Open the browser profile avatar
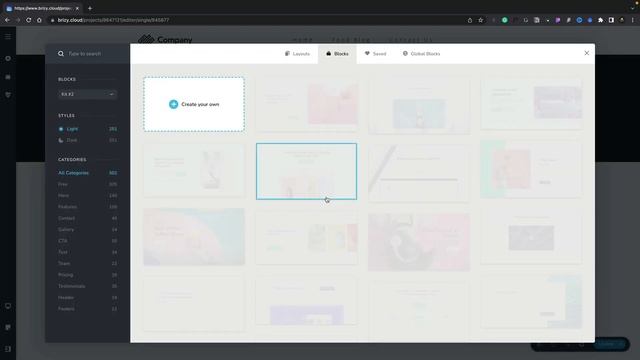This screenshot has width=640, height=360. click(x=622, y=20)
